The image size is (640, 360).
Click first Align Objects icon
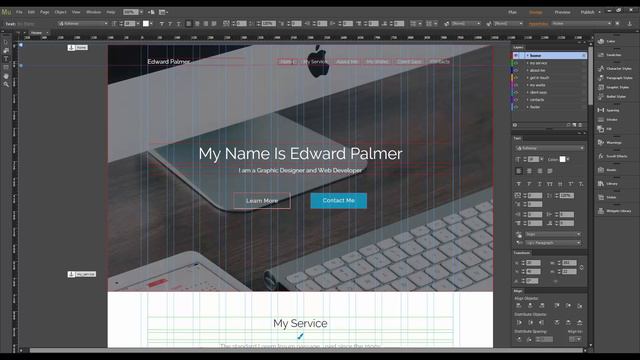519,306
